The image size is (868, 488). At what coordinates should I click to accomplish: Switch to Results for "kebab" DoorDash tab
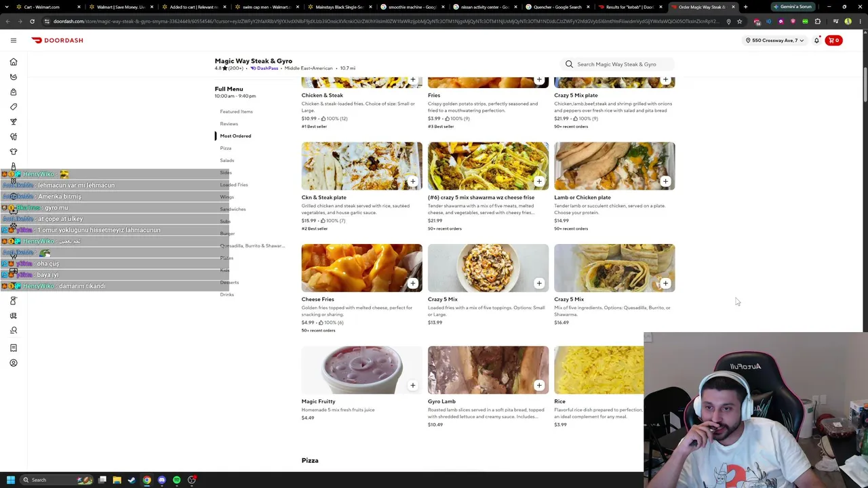click(631, 7)
